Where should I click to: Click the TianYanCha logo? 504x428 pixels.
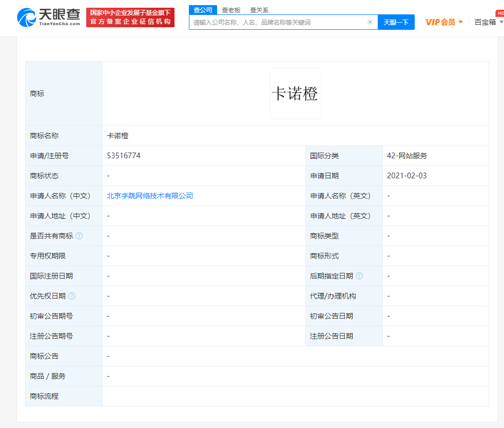click(49, 17)
